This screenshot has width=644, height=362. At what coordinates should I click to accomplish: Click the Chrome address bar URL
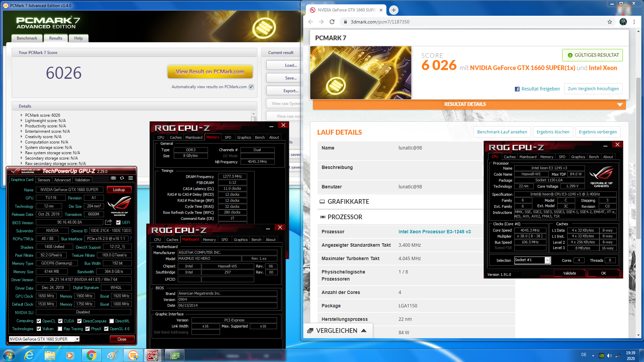[380, 22]
